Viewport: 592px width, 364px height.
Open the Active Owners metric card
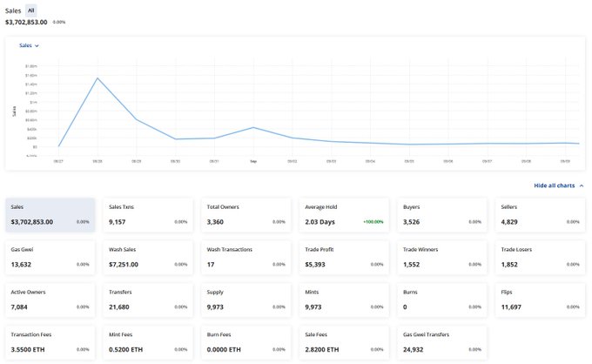(x=50, y=300)
